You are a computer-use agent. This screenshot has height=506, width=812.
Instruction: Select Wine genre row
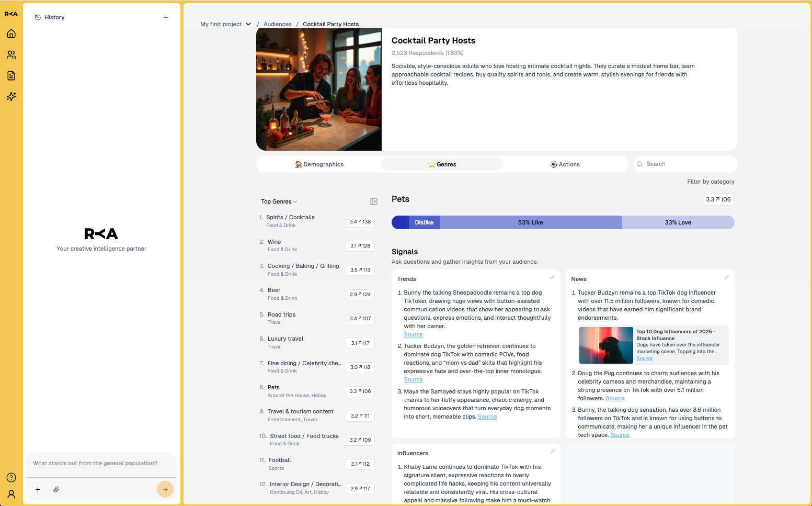[317, 245]
